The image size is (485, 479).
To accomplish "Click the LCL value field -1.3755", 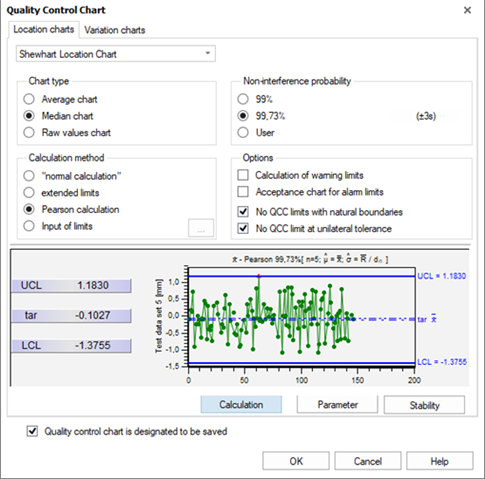I will pyautogui.click(x=71, y=346).
